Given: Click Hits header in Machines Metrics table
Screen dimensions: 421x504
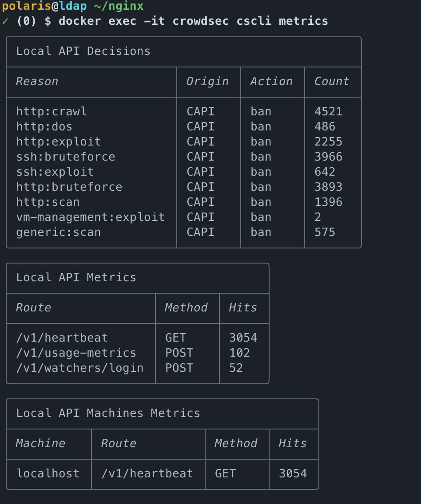Looking at the screenshot, I should click(292, 444).
